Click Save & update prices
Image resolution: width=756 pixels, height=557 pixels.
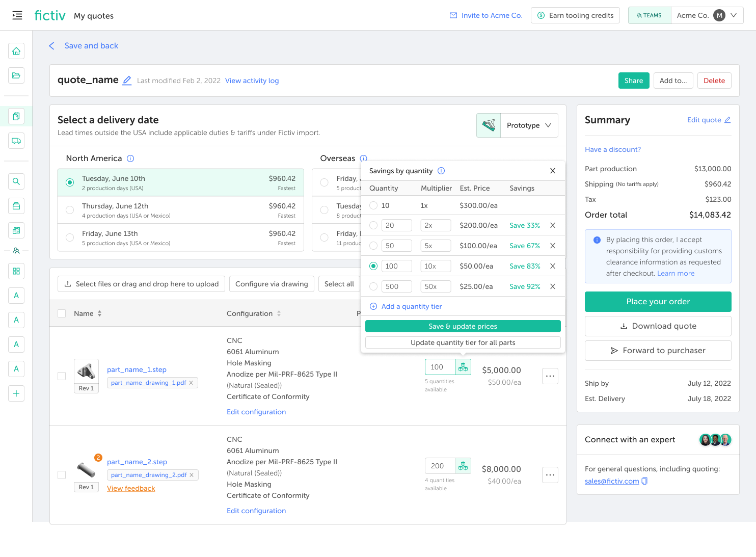(463, 326)
